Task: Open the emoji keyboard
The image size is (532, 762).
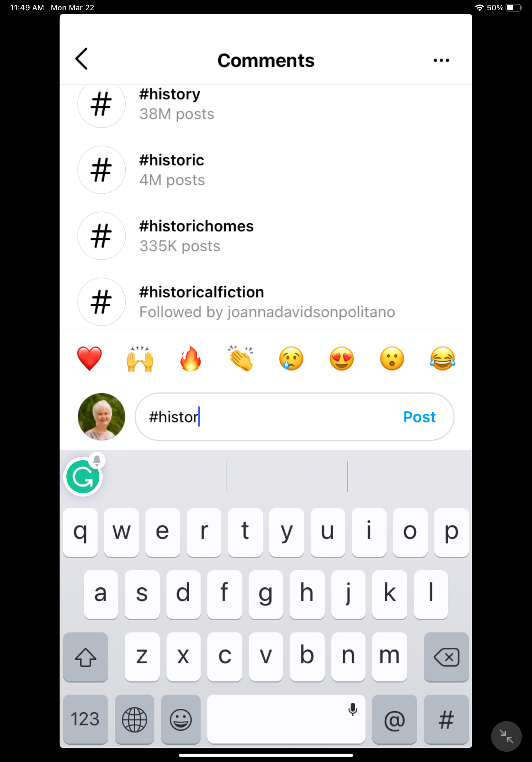Action: pyautogui.click(x=181, y=719)
